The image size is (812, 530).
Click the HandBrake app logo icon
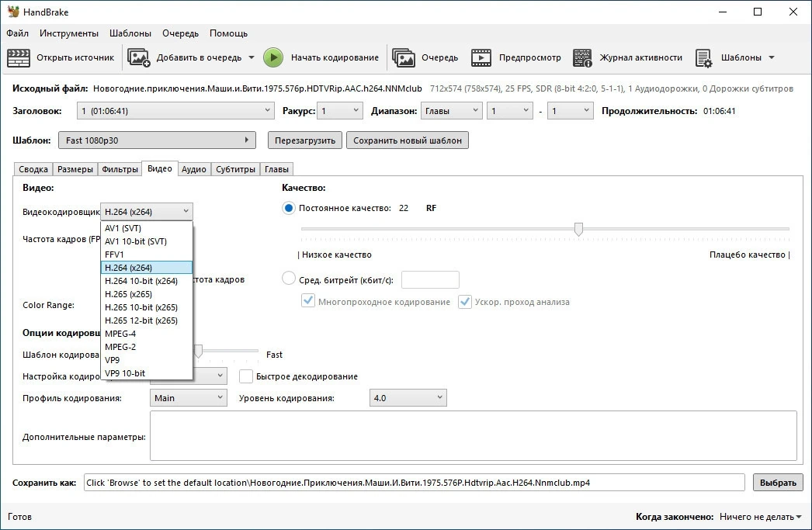pos(12,12)
